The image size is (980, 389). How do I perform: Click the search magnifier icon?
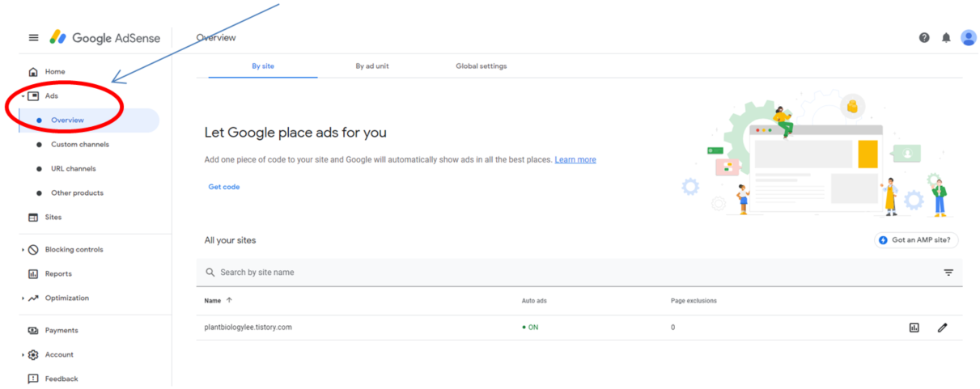210,273
